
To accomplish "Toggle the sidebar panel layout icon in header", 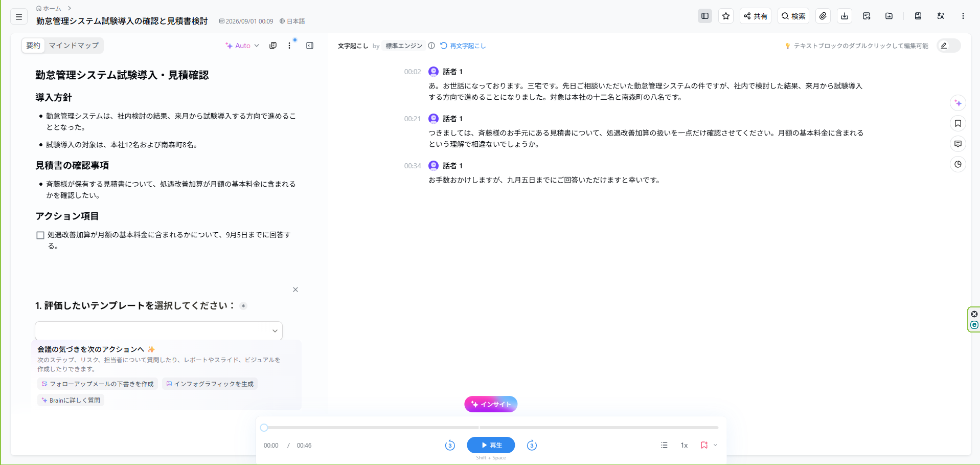I will pyautogui.click(x=705, y=16).
